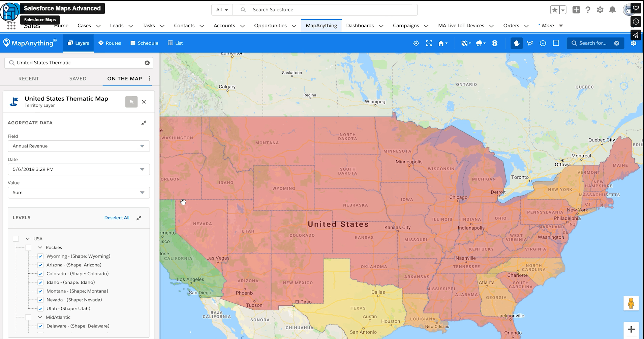Image resolution: width=644 pixels, height=339 pixels.
Task: Collapse the MidAtlantic tree node
Action: [40, 317]
